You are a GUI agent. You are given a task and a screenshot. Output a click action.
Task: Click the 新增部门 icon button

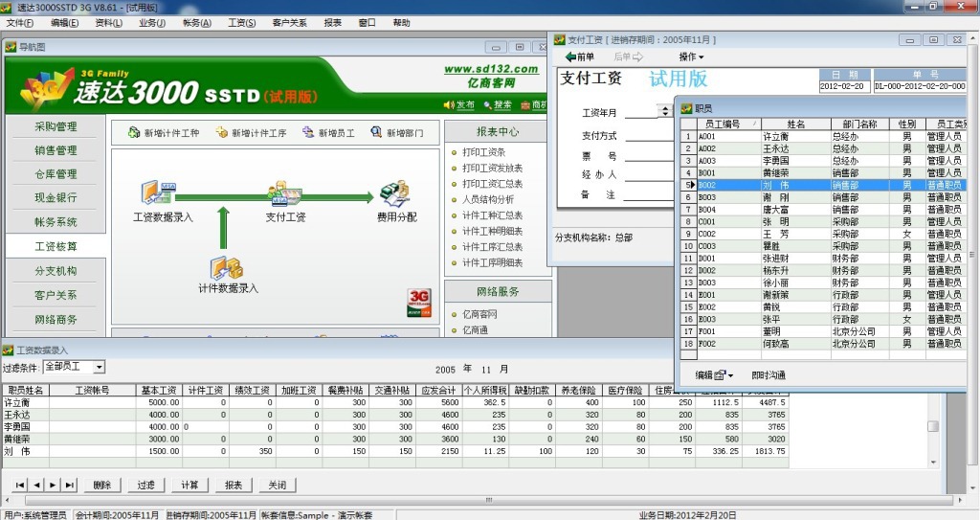pyautogui.click(x=397, y=133)
